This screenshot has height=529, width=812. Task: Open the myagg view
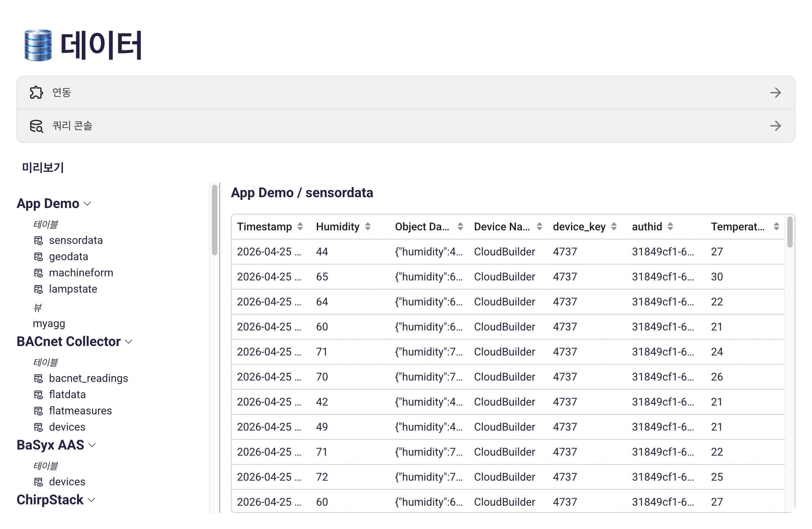49,324
